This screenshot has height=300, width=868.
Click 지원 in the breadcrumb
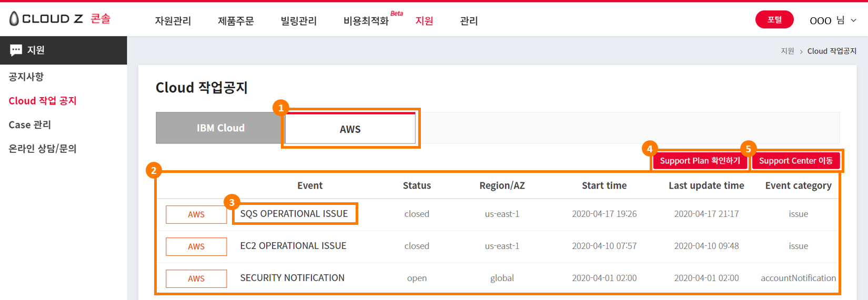[788, 51]
